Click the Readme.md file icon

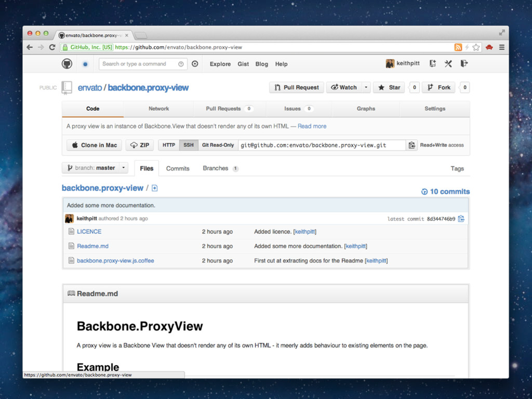coord(71,246)
